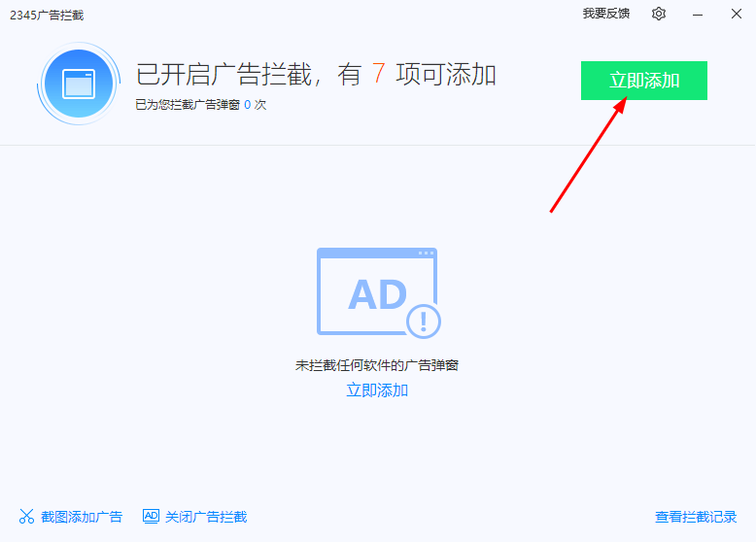
Task: Click the green 立即添加 button
Action: coord(643,81)
